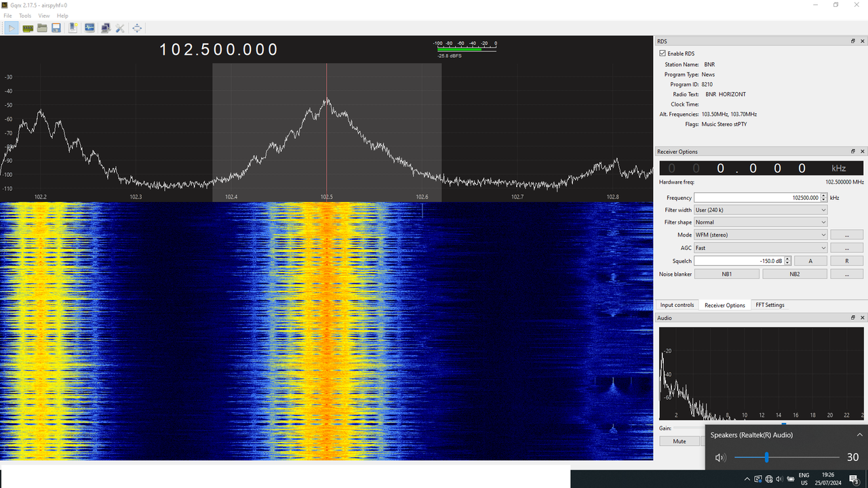Click the save settings floppy icon
868x488 pixels.
pyautogui.click(x=56, y=28)
